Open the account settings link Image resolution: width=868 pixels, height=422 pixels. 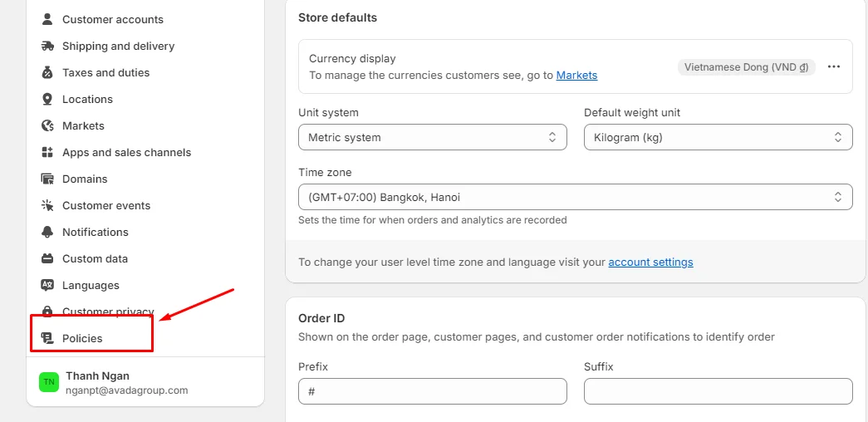click(650, 262)
